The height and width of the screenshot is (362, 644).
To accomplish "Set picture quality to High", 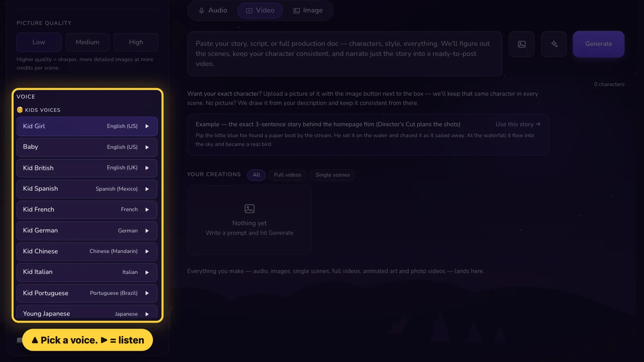I will [136, 42].
